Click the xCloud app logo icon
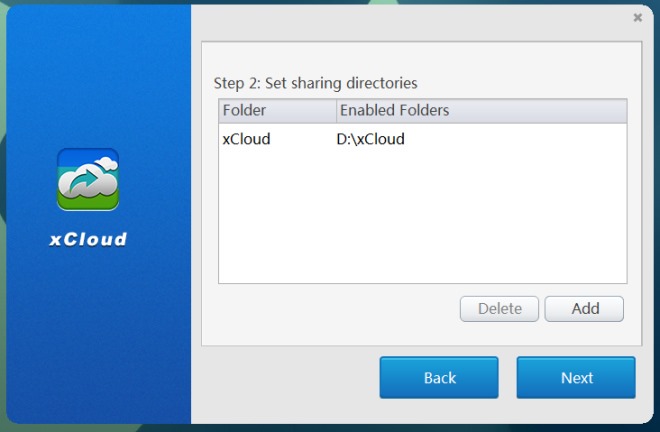The width and height of the screenshot is (660, 432). (x=88, y=179)
